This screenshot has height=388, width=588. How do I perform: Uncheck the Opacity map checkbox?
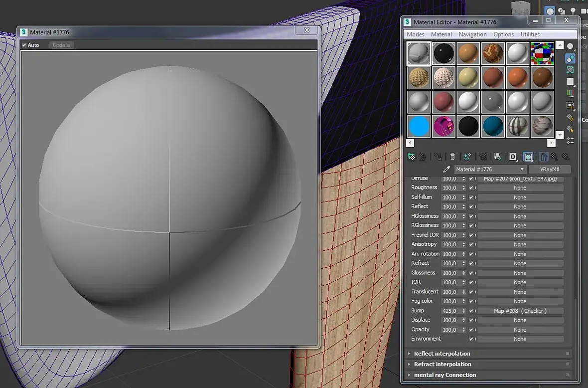[471, 330]
